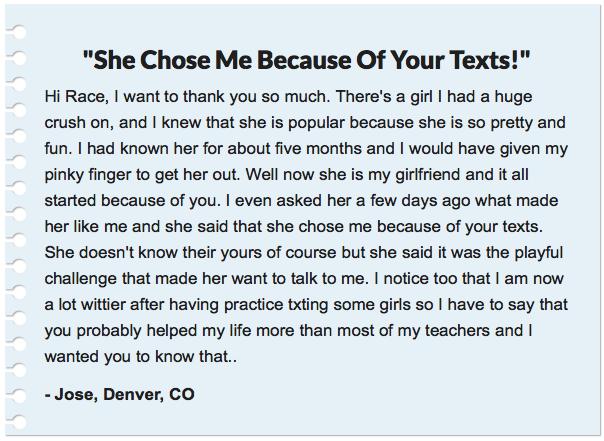This screenshot has width=604, height=441.
Task: Click the headline "She Chose Me Because Of Your Texts!"
Action: (306, 60)
